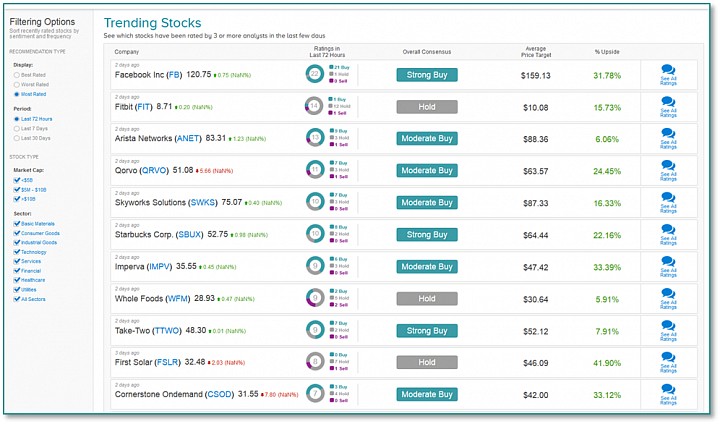720x424 pixels.
Task: Select the Most Rated display option
Action: tap(17, 94)
